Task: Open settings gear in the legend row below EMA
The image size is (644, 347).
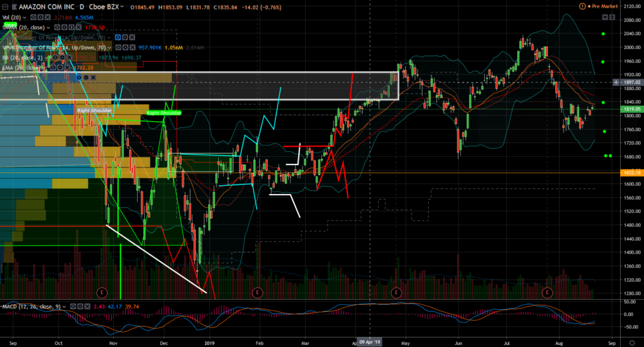Action: coord(86,77)
